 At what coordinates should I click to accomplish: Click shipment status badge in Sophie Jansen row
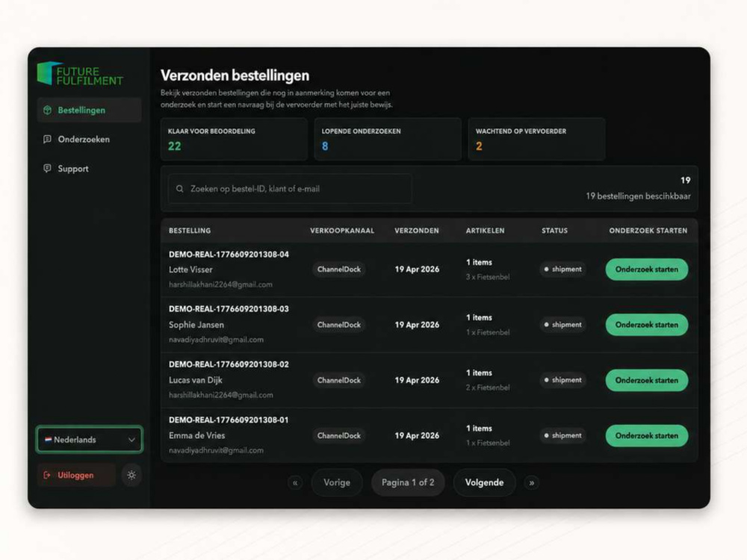(562, 325)
